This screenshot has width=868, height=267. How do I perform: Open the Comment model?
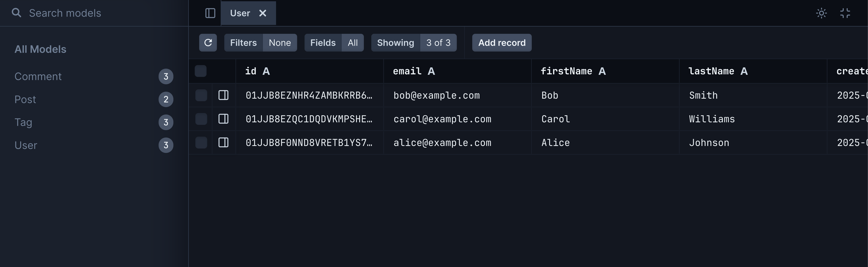[x=38, y=76]
